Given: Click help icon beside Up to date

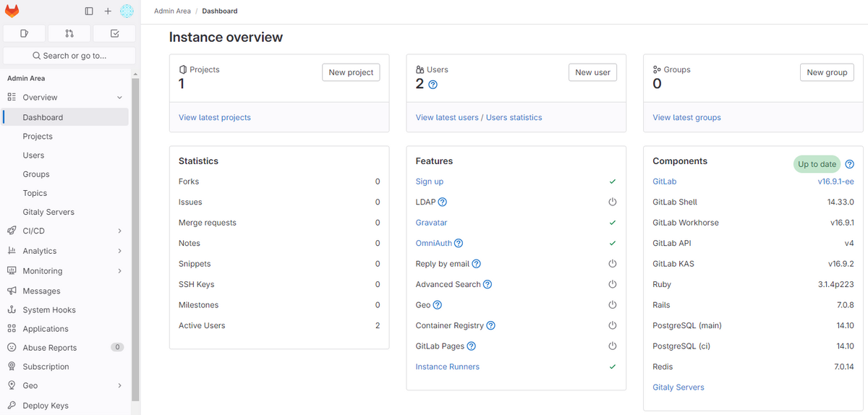Looking at the screenshot, I should coord(850,164).
